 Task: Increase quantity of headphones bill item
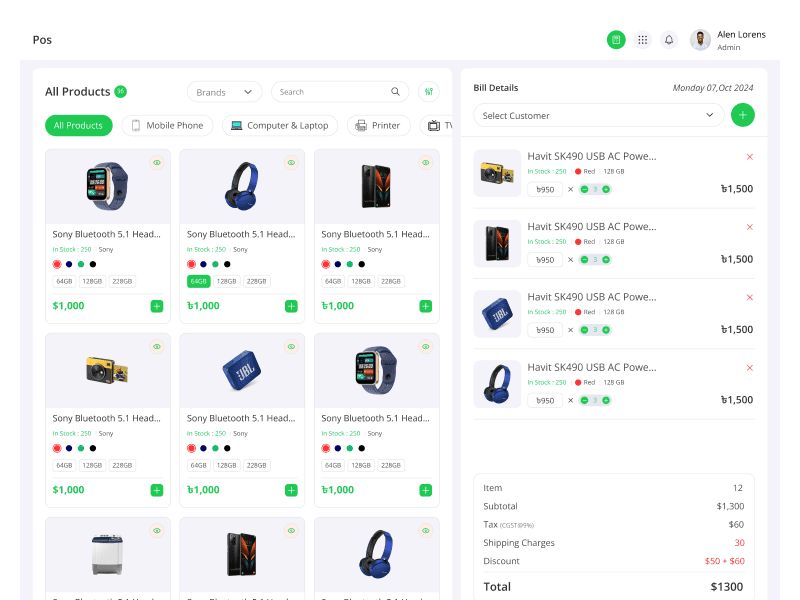coord(606,401)
